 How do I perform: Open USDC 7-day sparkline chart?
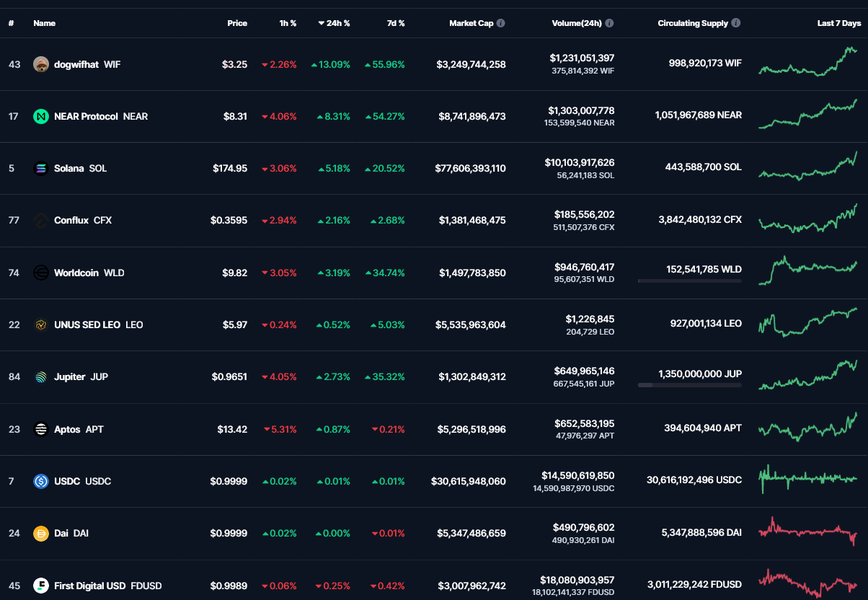click(807, 479)
